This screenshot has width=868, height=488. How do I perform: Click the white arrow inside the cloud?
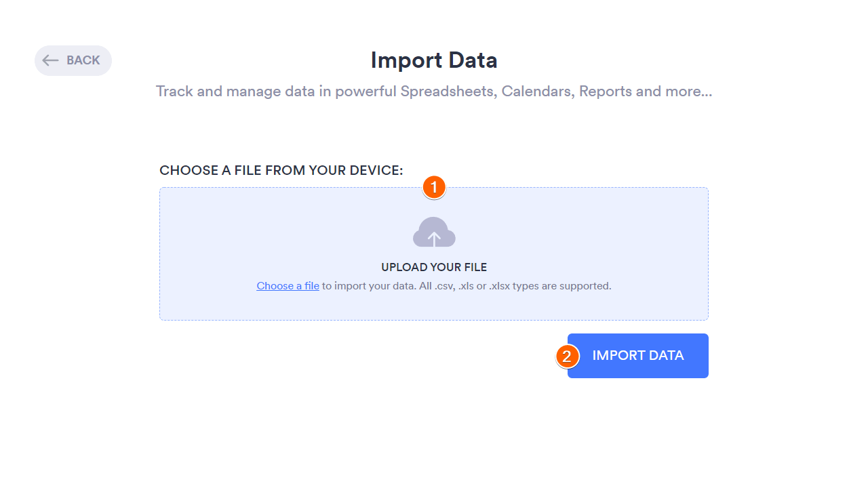tap(434, 238)
